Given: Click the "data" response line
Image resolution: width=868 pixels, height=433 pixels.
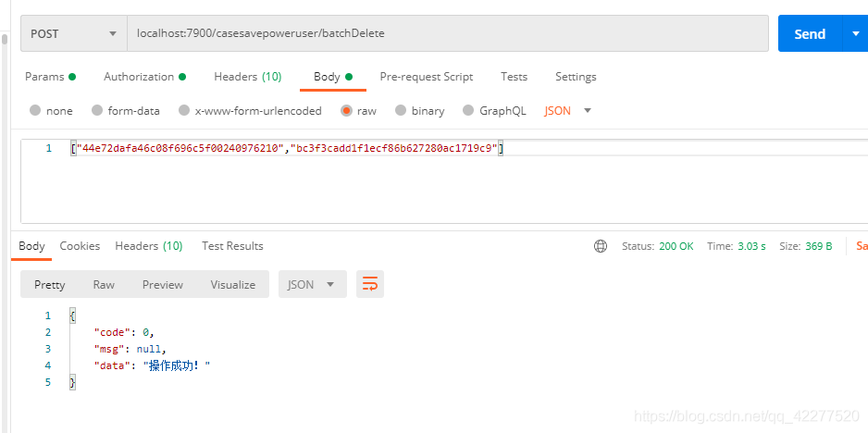Looking at the screenshot, I should click(x=153, y=365).
